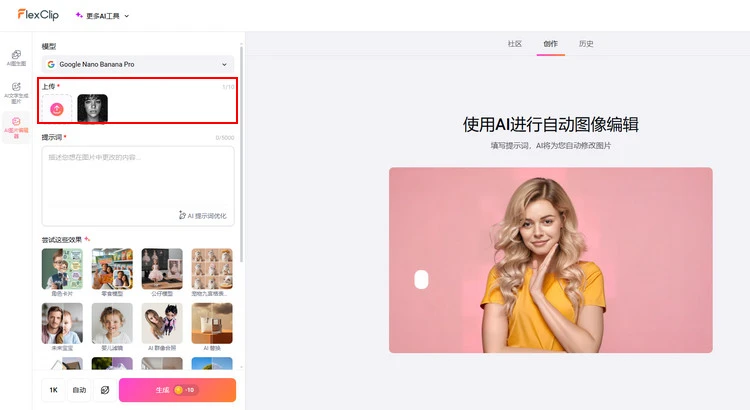Screen dimensions: 750x410
Task: Choose the 未来宝宝 effect thumbnail
Action: pos(62,323)
